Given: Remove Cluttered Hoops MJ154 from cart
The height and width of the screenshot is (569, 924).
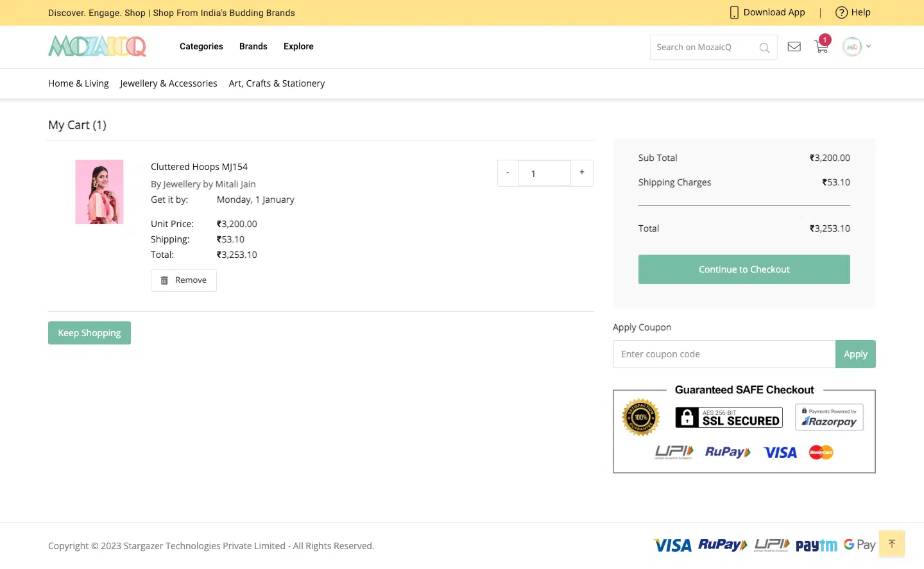Looking at the screenshot, I should 184,280.
